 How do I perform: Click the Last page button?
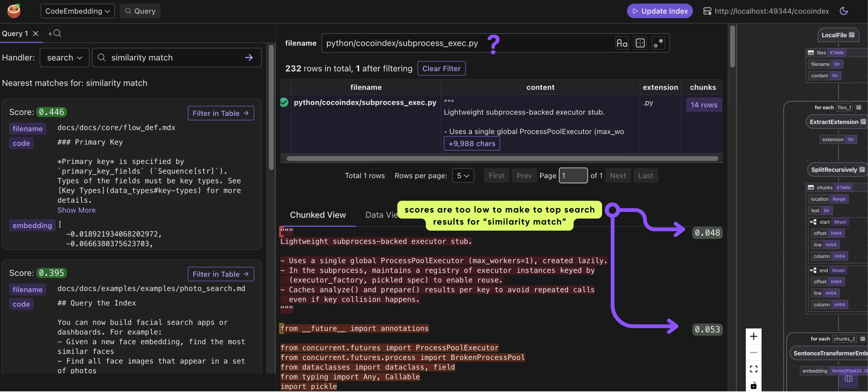645,175
